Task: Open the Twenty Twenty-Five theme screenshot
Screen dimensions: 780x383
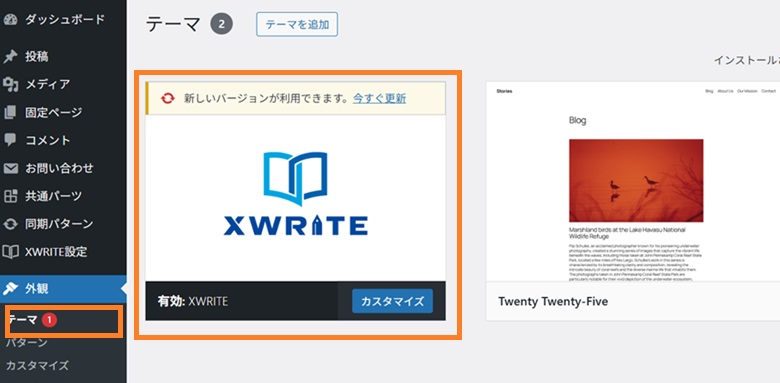Action: click(633, 182)
